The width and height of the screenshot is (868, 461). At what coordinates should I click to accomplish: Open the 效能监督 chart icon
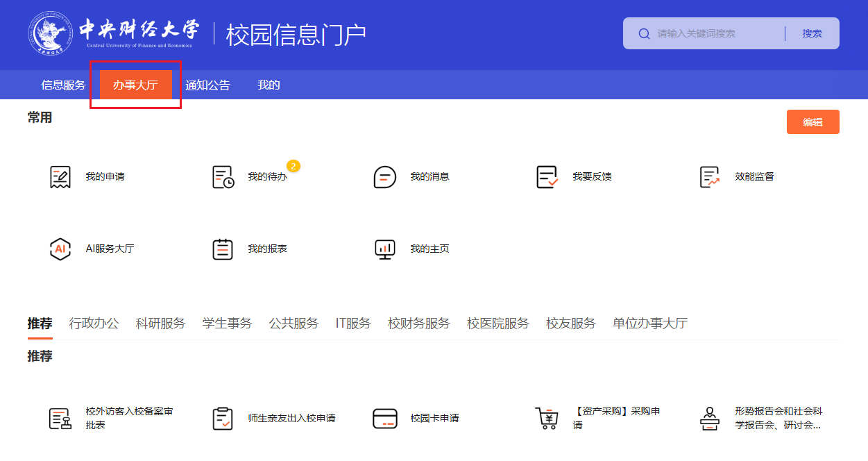(710, 177)
